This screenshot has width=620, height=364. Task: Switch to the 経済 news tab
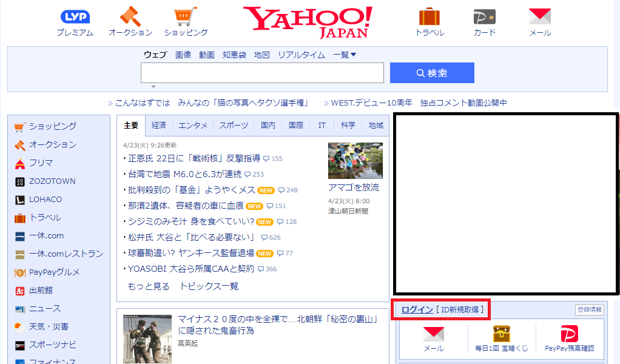click(158, 126)
